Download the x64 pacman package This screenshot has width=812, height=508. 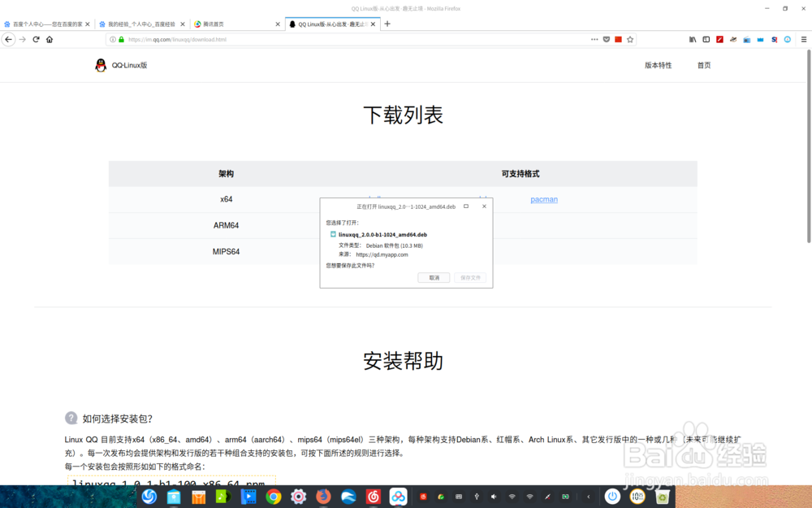[544, 199]
